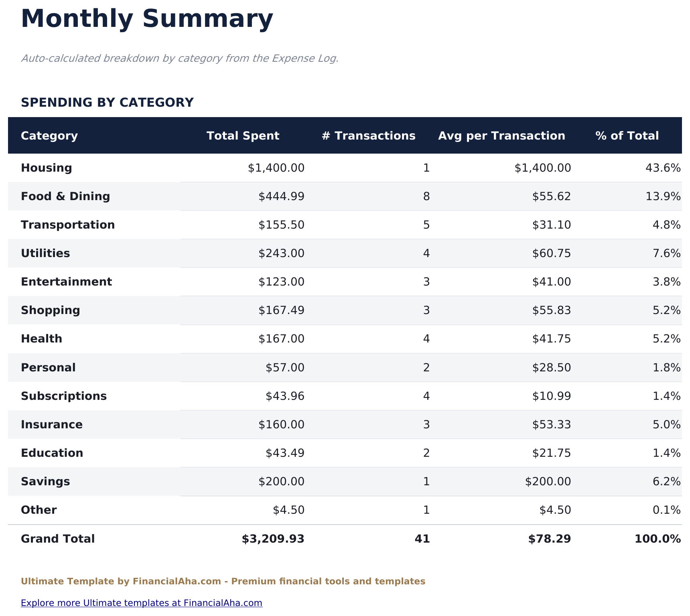
Task: Click the Housing category row
Action: (x=47, y=168)
